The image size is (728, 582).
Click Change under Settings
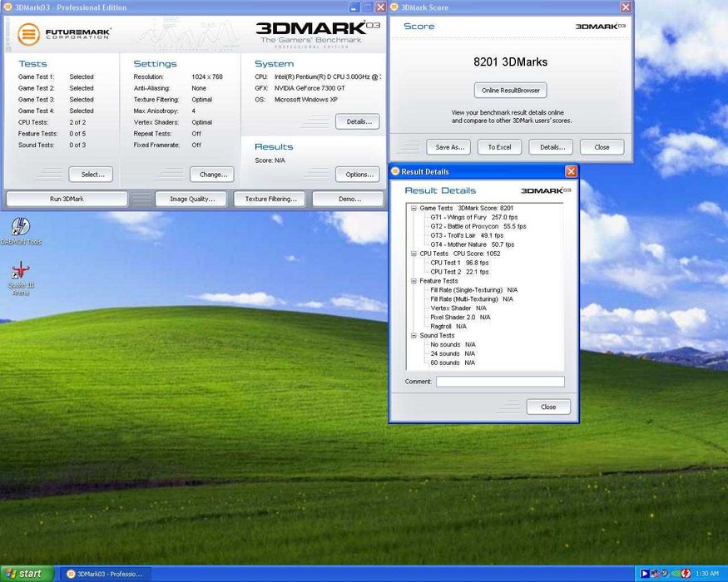(212, 175)
